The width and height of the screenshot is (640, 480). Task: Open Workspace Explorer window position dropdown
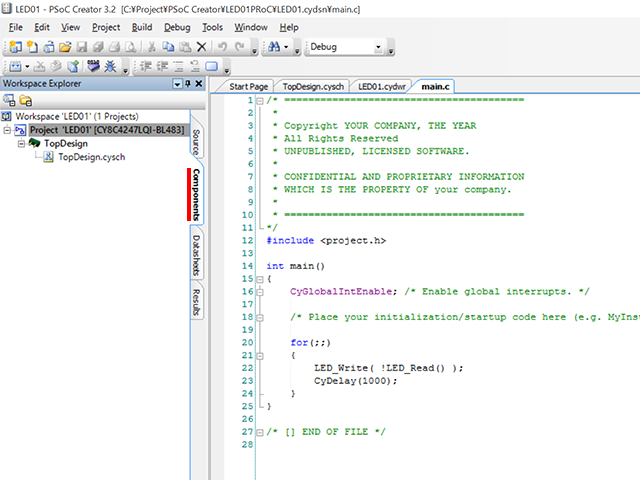[x=177, y=84]
